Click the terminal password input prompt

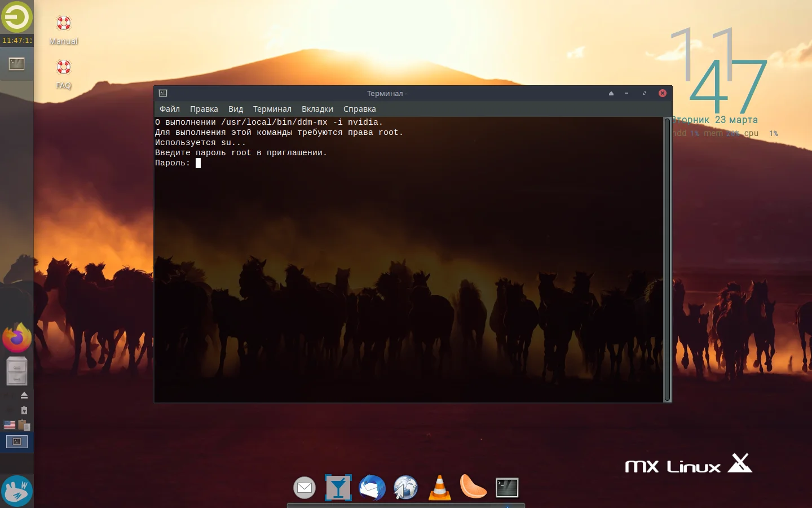pos(198,163)
